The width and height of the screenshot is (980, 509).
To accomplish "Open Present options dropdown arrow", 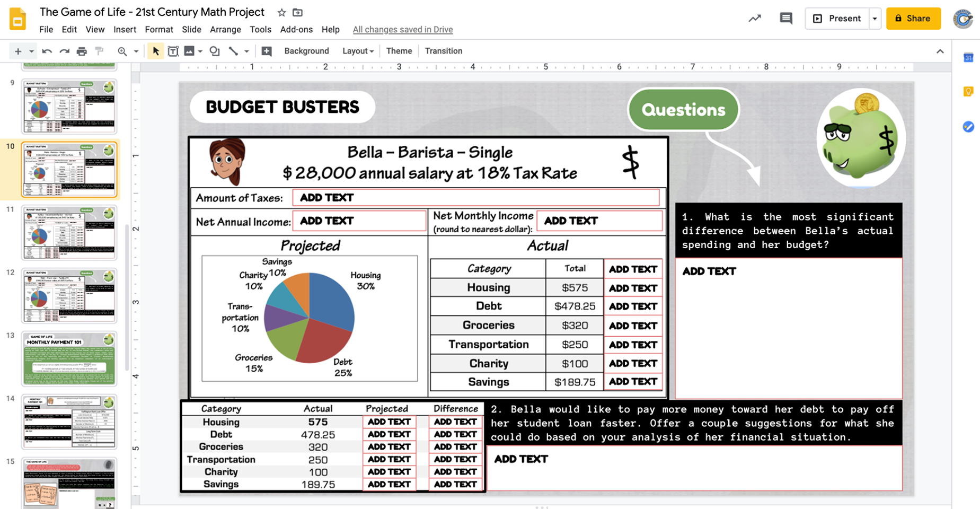I will (875, 19).
